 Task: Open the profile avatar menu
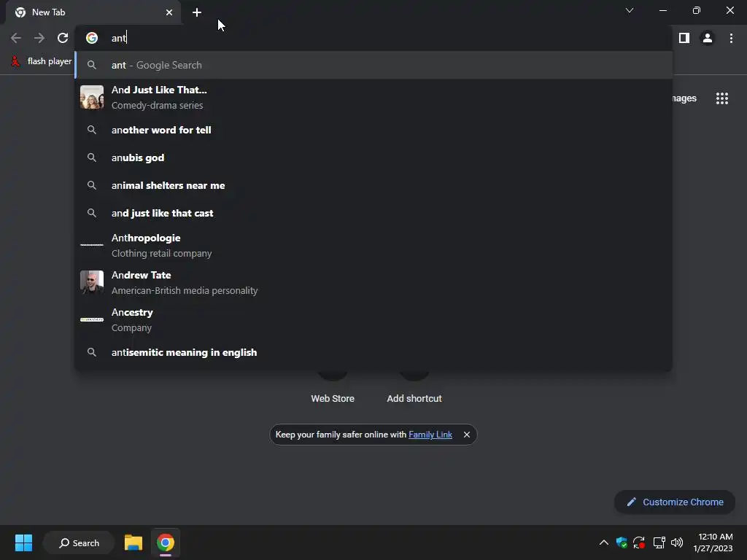point(708,38)
